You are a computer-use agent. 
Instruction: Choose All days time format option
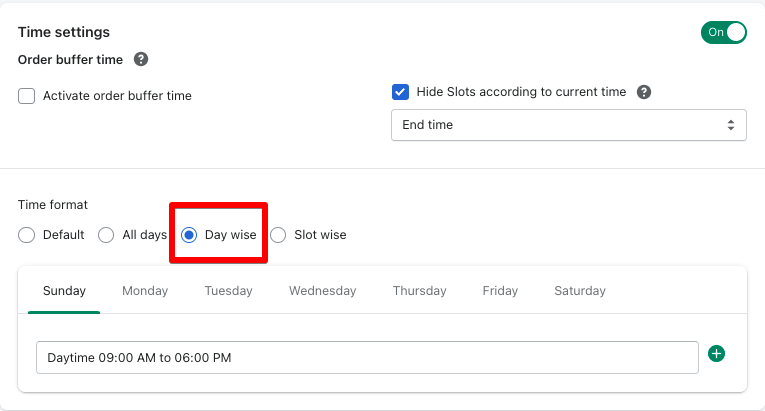pos(106,235)
